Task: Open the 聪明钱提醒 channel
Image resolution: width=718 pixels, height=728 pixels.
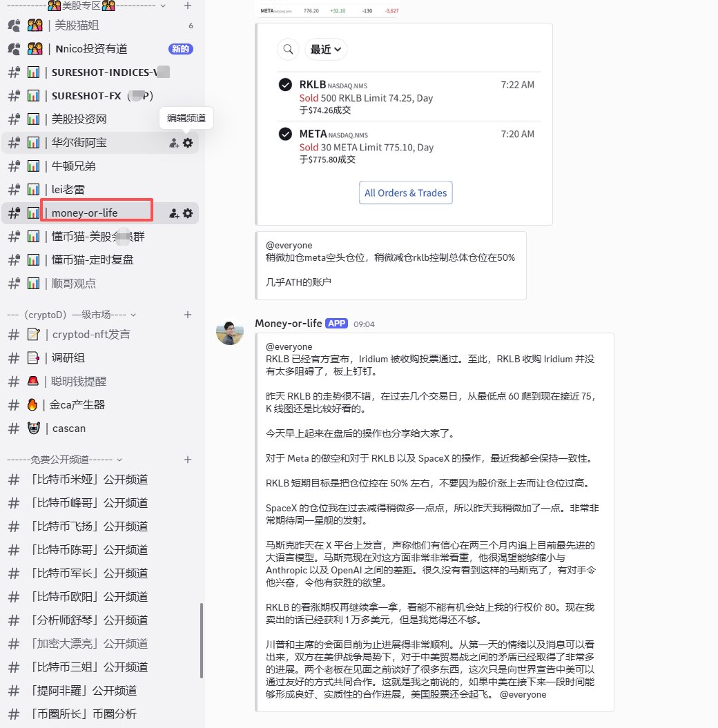Action: [x=100, y=381]
